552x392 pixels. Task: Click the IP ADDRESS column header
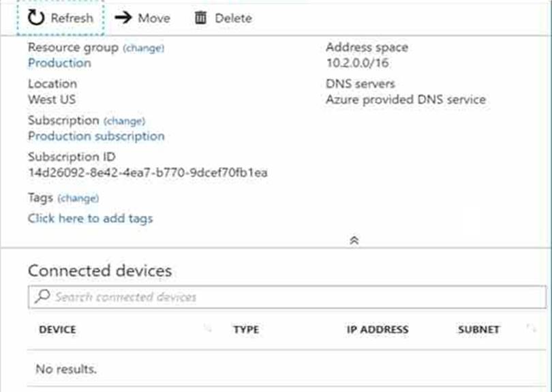tap(378, 329)
